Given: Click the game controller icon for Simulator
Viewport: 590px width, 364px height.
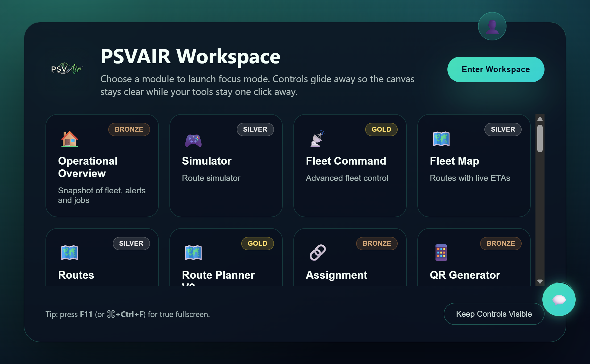Looking at the screenshot, I should [x=193, y=140].
